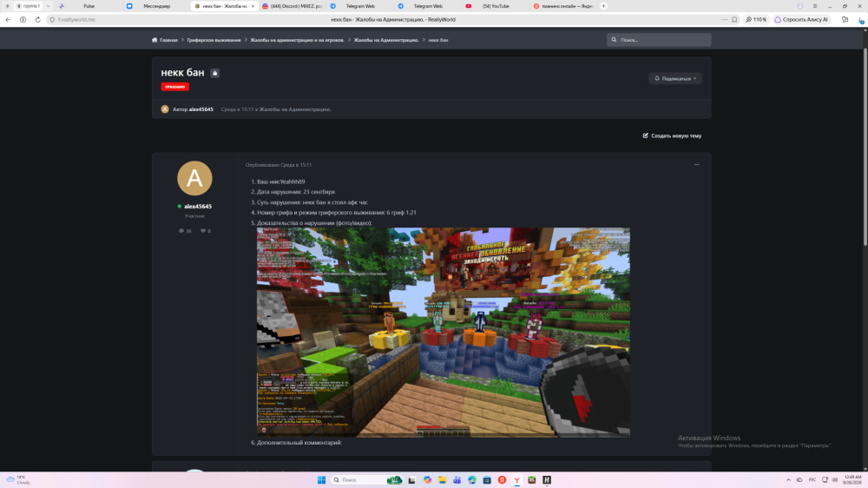The width and height of the screenshot is (868, 488).
Task: Open Гриферское выживание breadcrumb
Action: pyautogui.click(x=214, y=40)
